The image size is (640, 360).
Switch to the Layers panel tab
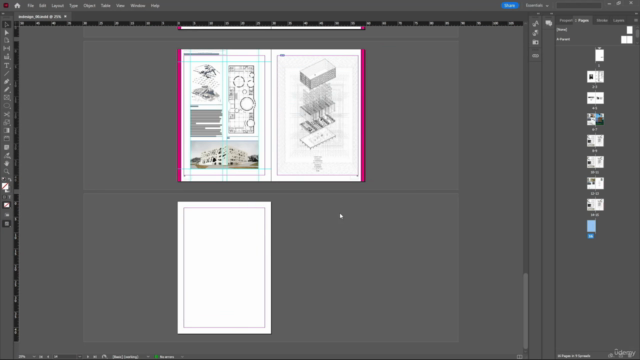coord(619,20)
